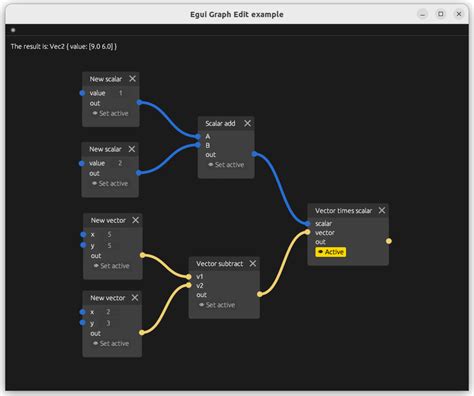Click the 'The result is: Vec2' output text
This screenshot has height=396, width=474.
[64, 46]
